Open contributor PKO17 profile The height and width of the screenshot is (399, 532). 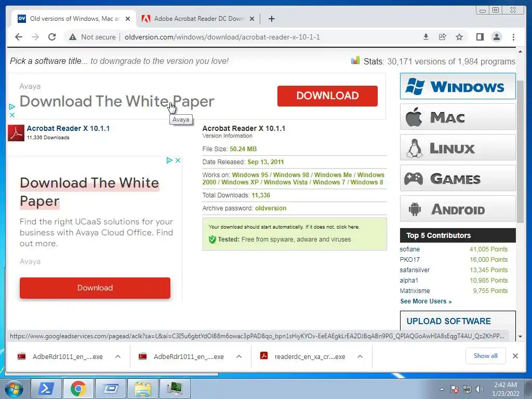pyautogui.click(x=409, y=260)
